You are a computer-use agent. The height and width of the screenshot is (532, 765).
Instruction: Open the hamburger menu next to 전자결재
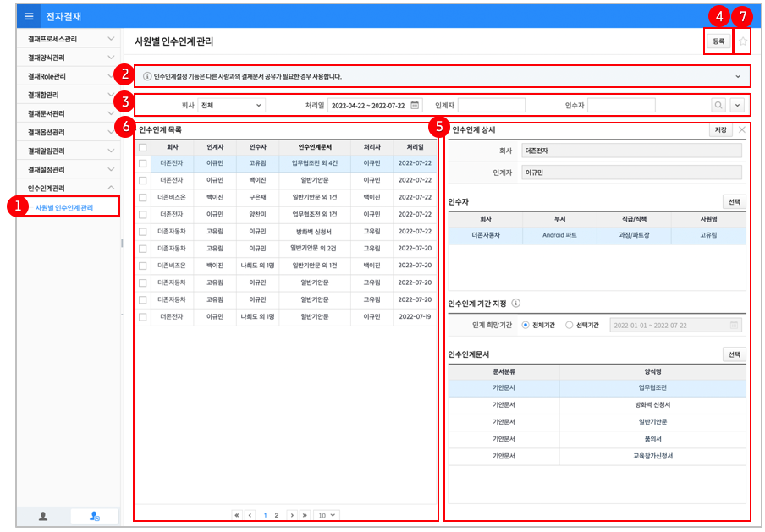29,17
